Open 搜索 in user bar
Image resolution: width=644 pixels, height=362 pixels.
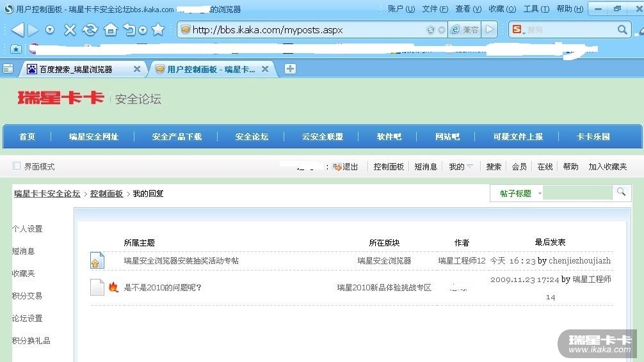(494, 167)
